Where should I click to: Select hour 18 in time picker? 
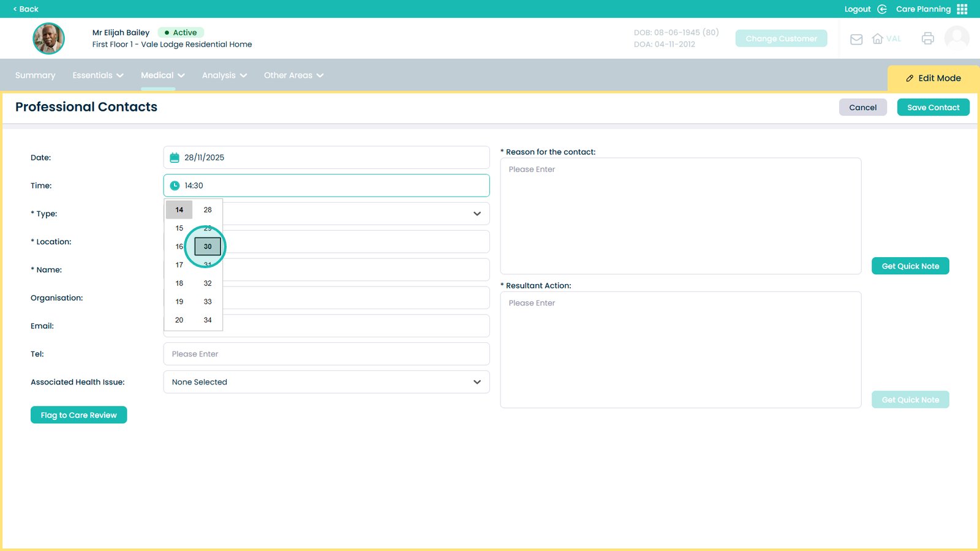click(179, 283)
